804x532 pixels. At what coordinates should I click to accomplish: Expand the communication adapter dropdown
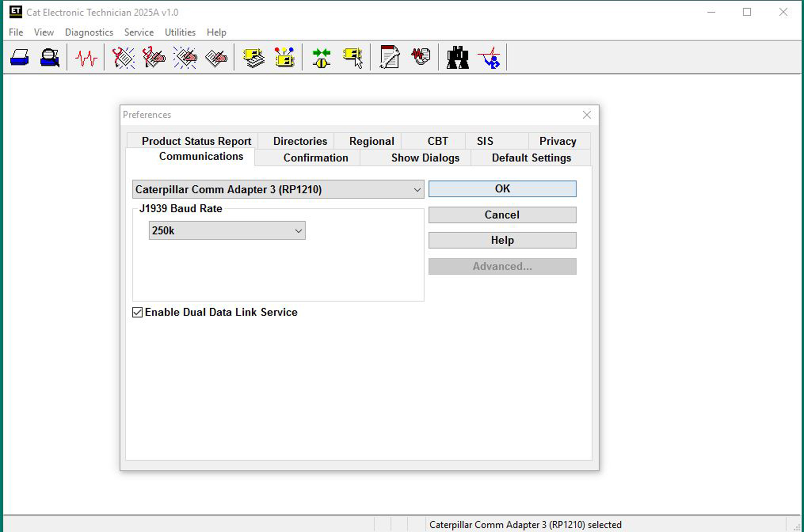[417, 189]
